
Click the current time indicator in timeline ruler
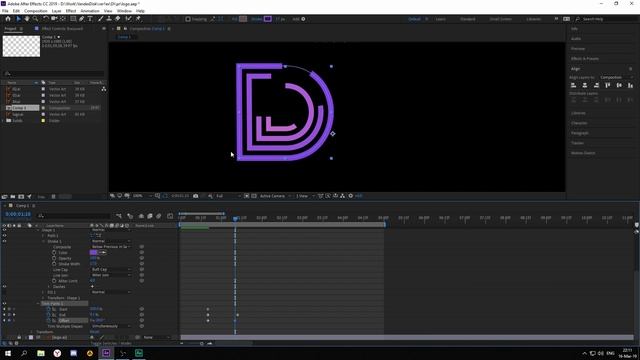[x=236, y=218]
